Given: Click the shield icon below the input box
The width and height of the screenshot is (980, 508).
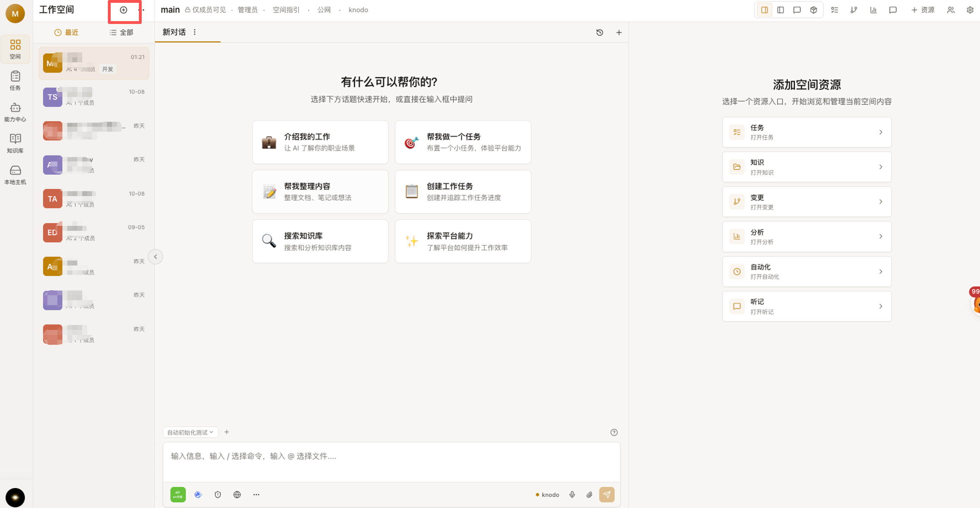Looking at the screenshot, I should [218, 494].
